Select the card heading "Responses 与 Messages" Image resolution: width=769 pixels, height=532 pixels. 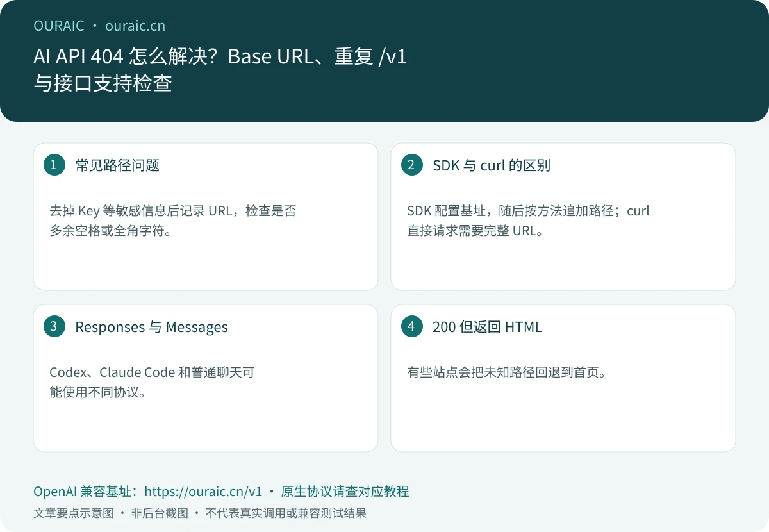point(151,327)
